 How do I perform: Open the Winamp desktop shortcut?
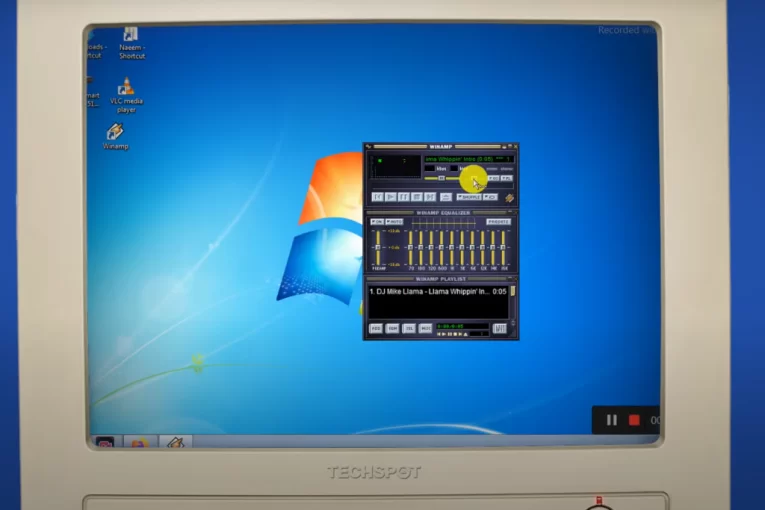click(116, 137)
